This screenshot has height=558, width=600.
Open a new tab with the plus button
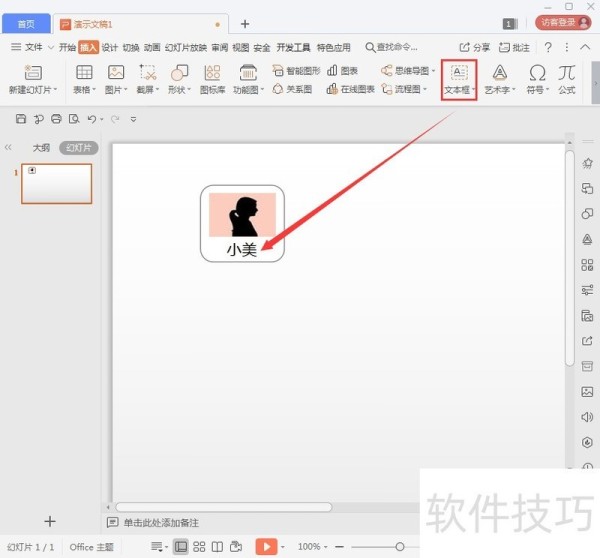pos(245,24)
